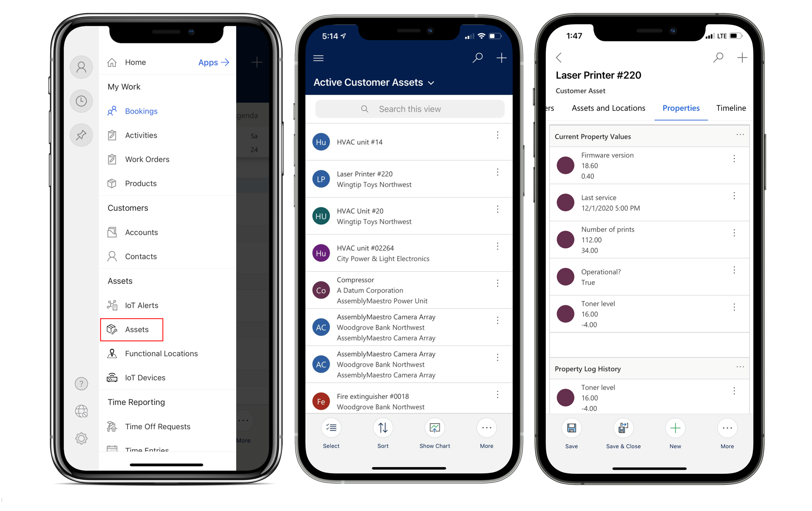
Task: Open Accounts under Customers section
Action: (141, 232)
